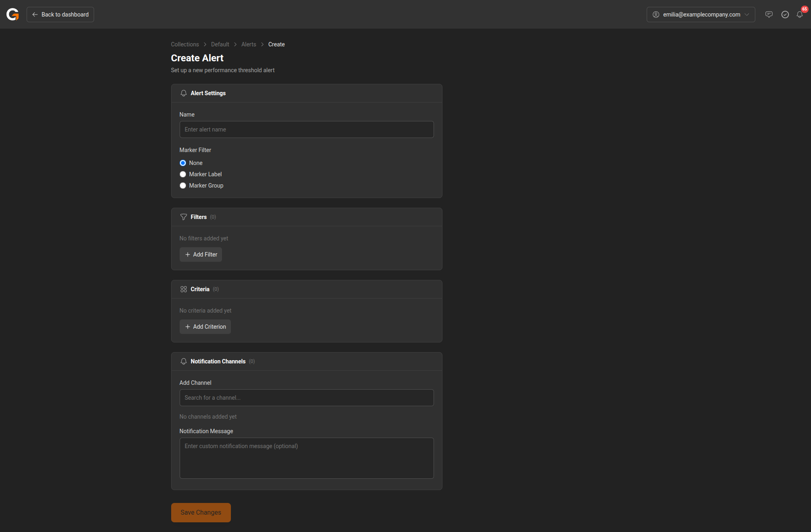Click the Filters funnel icon
This screenshot has width=811, height=532.
(x=183, y=217)
